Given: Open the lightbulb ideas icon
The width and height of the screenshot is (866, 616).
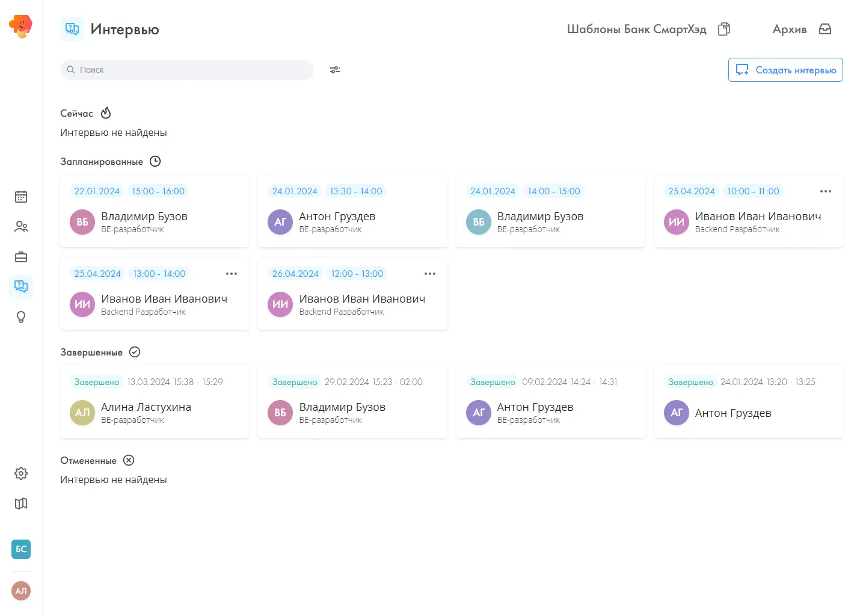Looking at the screenshot, I should [x=21, y=317].
